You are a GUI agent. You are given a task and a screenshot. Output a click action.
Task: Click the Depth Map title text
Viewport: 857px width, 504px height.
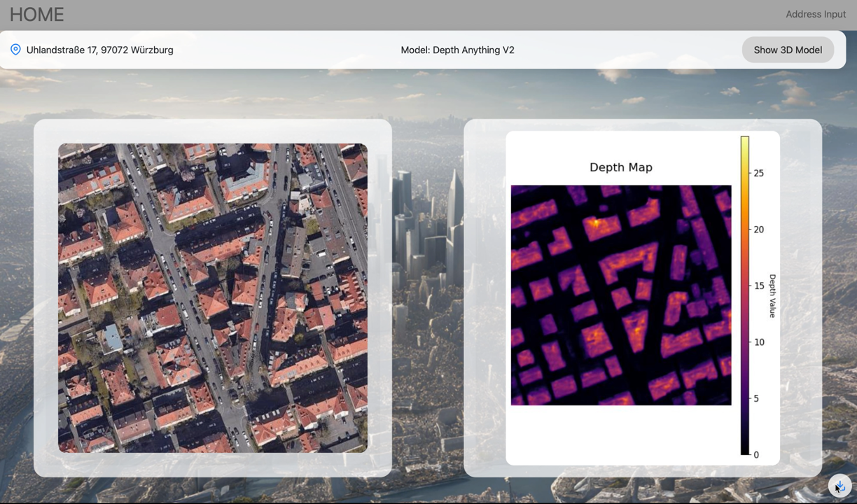pyautogui.click(x=621, y=167)
